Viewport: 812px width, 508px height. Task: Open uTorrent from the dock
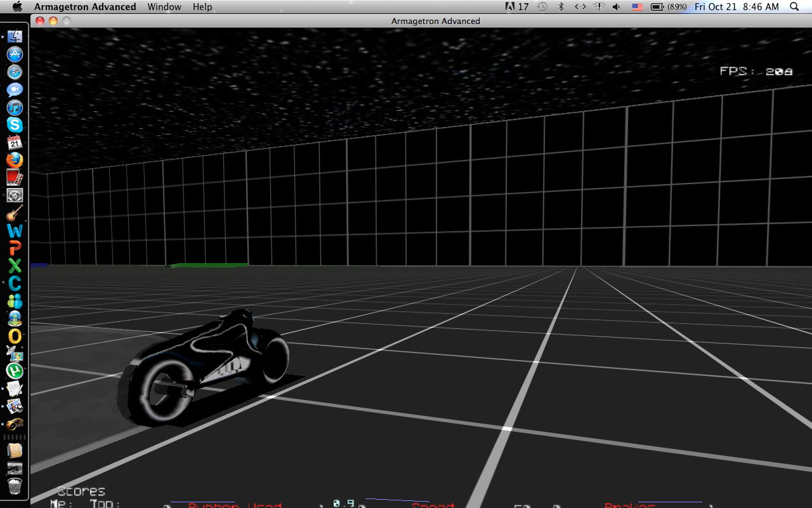click(x=15, y=371)
